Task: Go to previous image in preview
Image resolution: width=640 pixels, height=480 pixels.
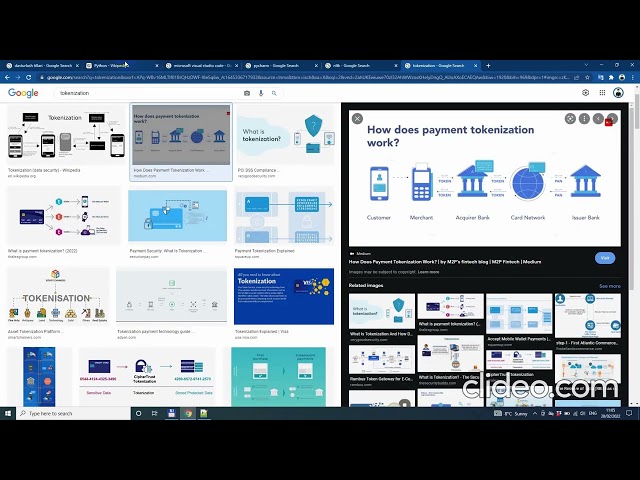Action: (598, 118)
